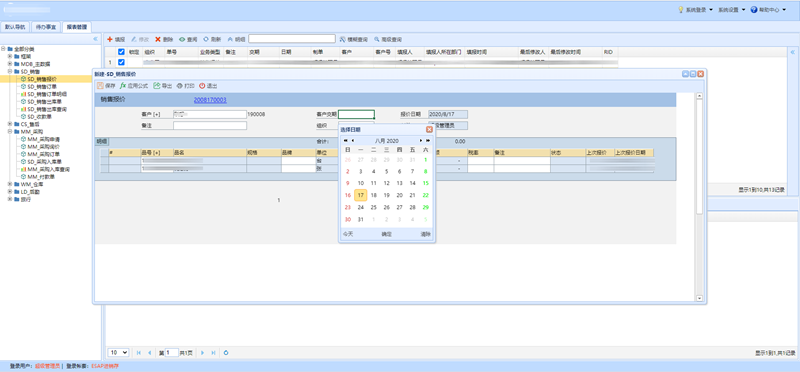Screen dimensions: 800x372
Task: Toggle the checkbox in grid row 1
Action: (121, 62)
